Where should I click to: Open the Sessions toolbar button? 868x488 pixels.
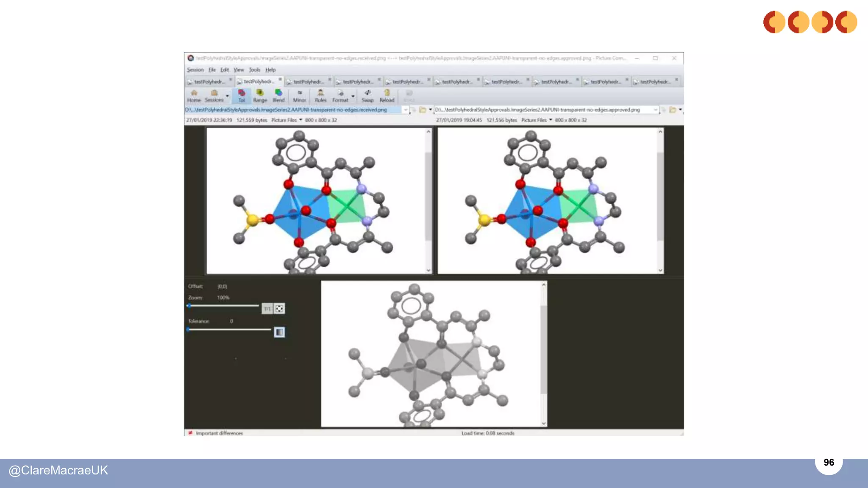[214, 96]
